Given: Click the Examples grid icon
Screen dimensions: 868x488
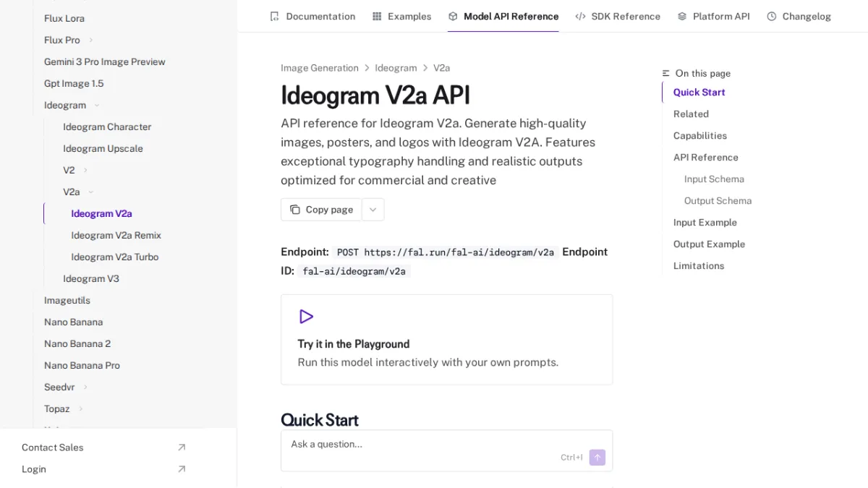Looking at the screenshot, I should [377, 16].
